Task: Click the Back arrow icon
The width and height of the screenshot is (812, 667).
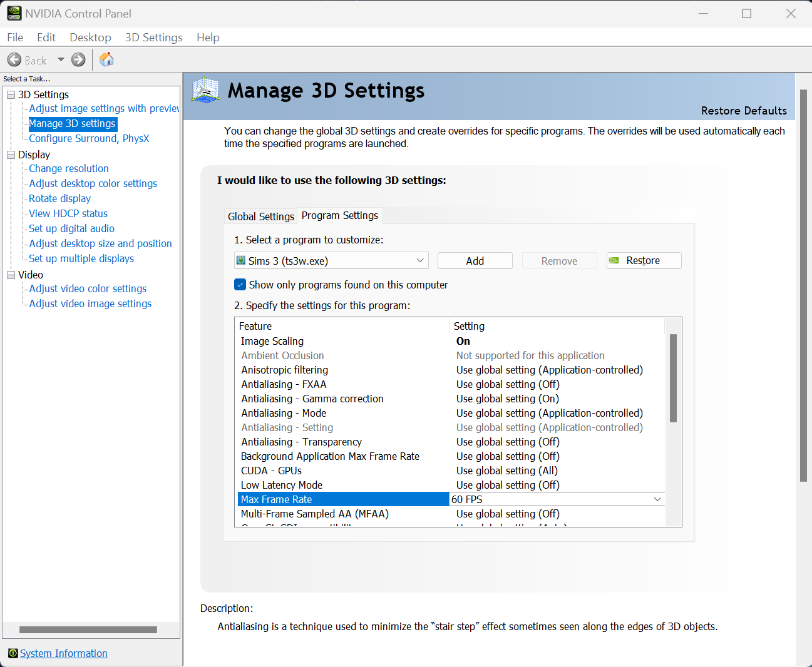Action: [x=14, y=60]
